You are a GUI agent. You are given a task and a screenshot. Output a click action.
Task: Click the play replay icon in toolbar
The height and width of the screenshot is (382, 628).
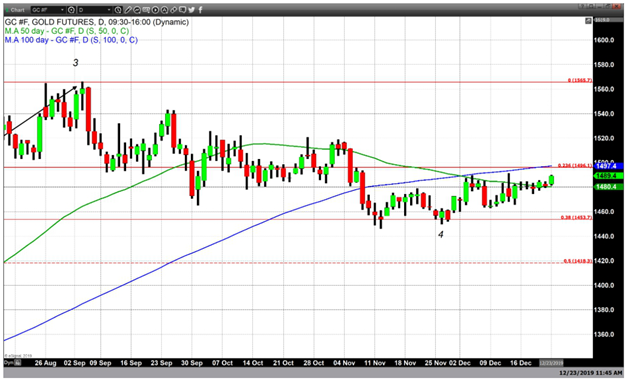pyautogui.click(x=155, y=10)
